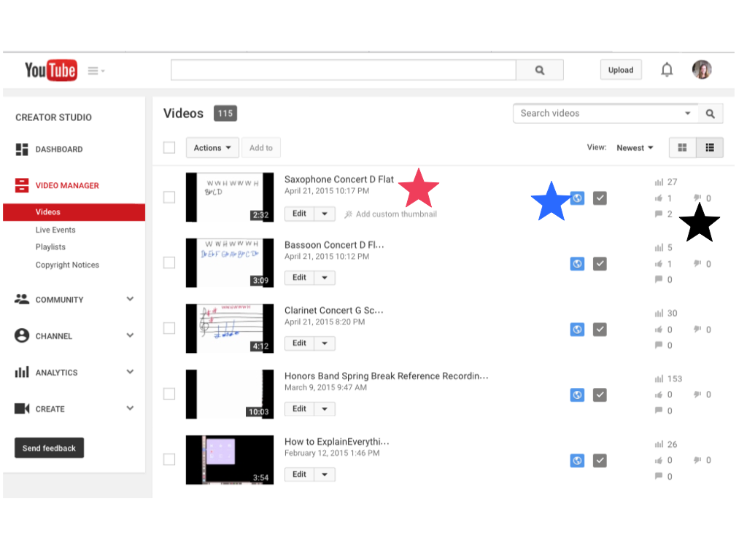Click the views icon for Honors Band video
Image resolution: width=747 pixels, height=560 pixels.
pyautogui.click(x=659, y=379)
